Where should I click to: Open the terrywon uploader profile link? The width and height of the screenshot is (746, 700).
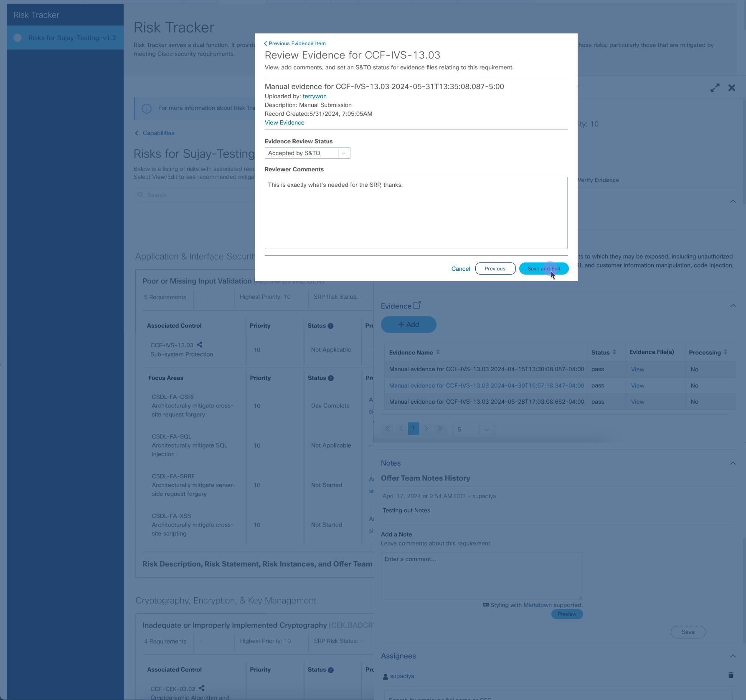[x=315, y=96]
